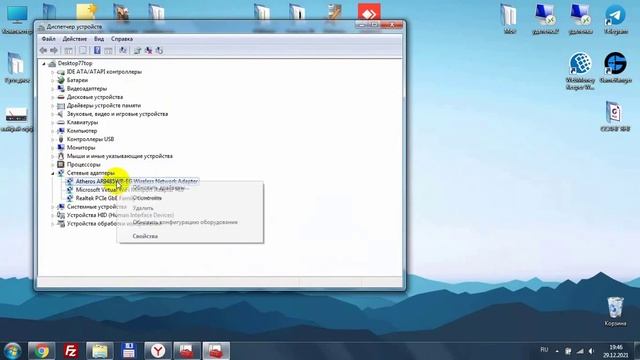This screenshot has width=640, height=360.
Task: Click the RU language indicator in tray
Action: pos(544,350)
